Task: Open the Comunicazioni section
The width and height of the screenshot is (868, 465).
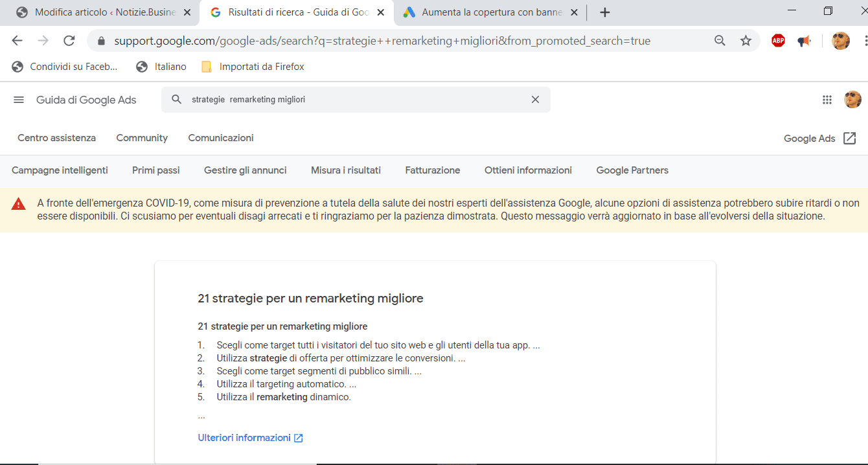Action: coord(220,138)
